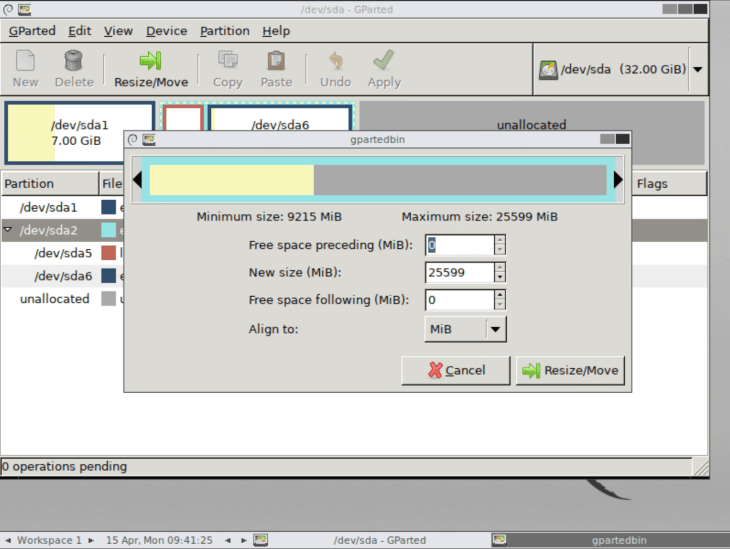This screenshot has width=730, height=549.
Task: Click the /dev/sda5 red color swatch
Action: [x=108, y=253]
